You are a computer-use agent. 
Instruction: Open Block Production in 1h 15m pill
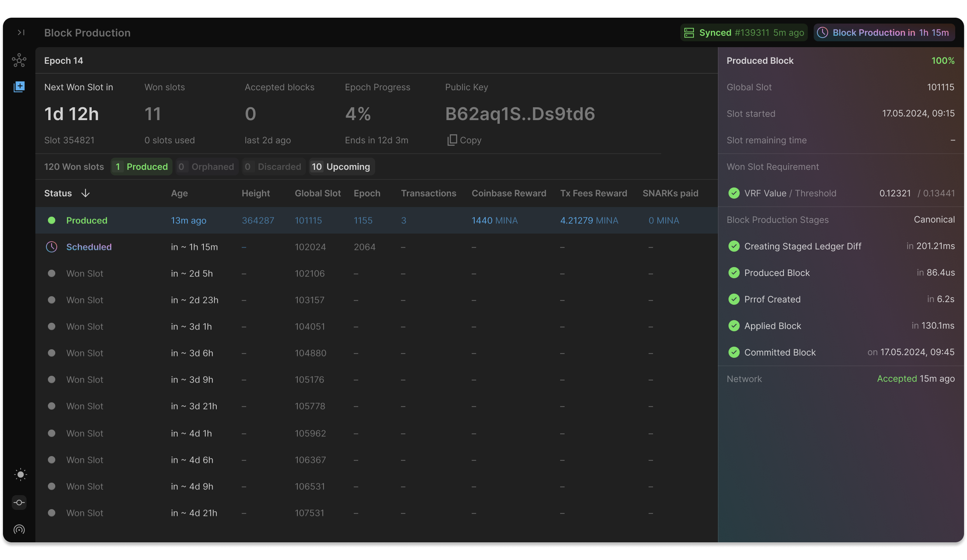click(884, 32)
